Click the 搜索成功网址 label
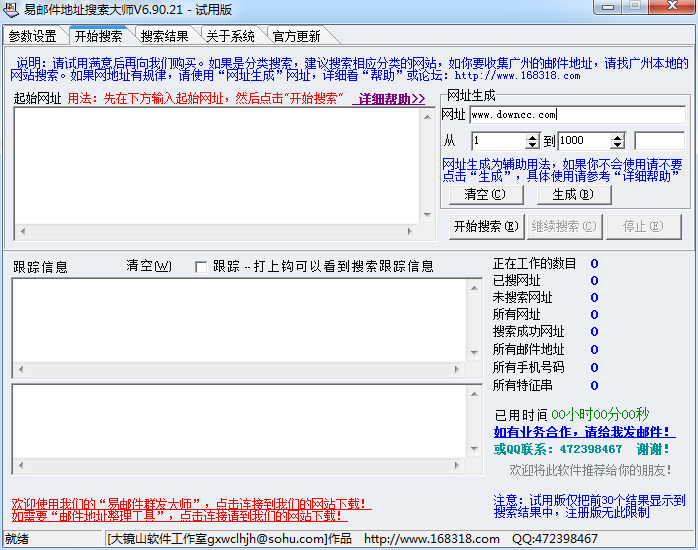The width and height of the screenshot is (698, 550). pyautogui.click(x=528, y=332)
